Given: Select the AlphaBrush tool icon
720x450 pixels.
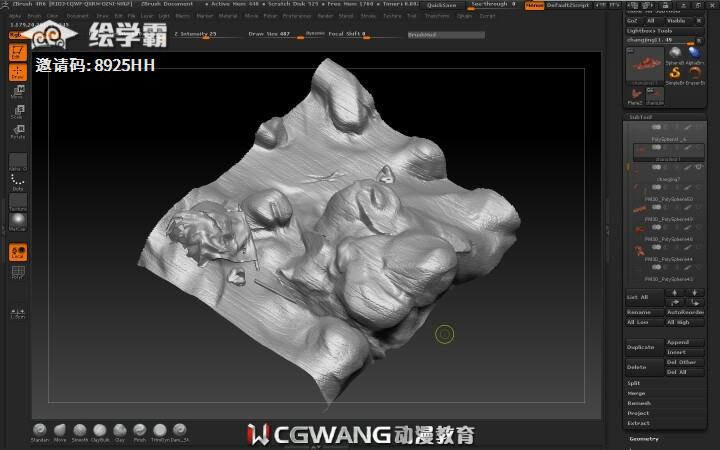Looking at the screenshot, I should (695, 55).
